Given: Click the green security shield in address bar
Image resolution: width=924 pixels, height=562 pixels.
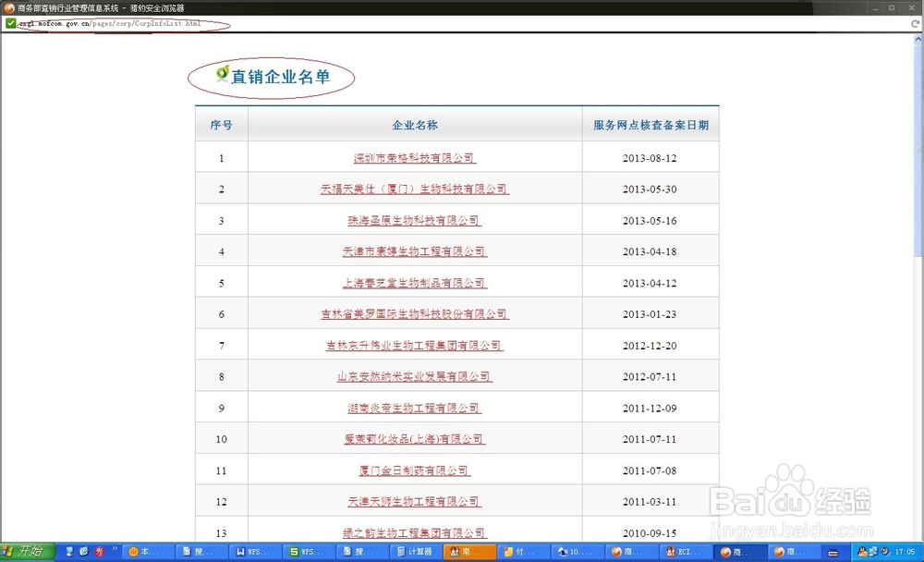Looking at the screenshot, I should pos(10,24).
